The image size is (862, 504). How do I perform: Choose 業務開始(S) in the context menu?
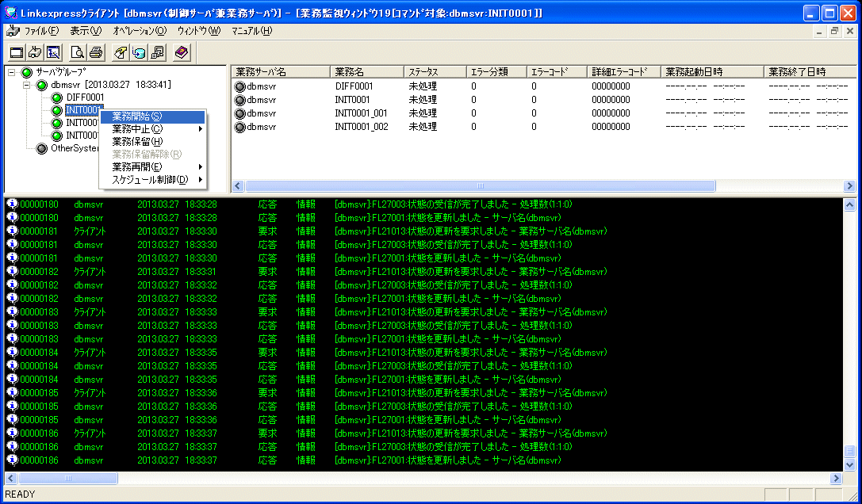[152, 116]
